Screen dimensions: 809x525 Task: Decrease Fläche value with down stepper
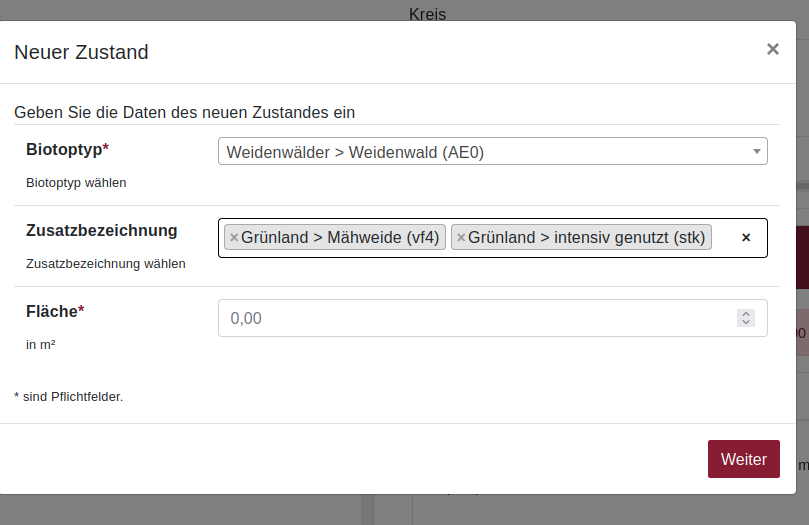745,323
